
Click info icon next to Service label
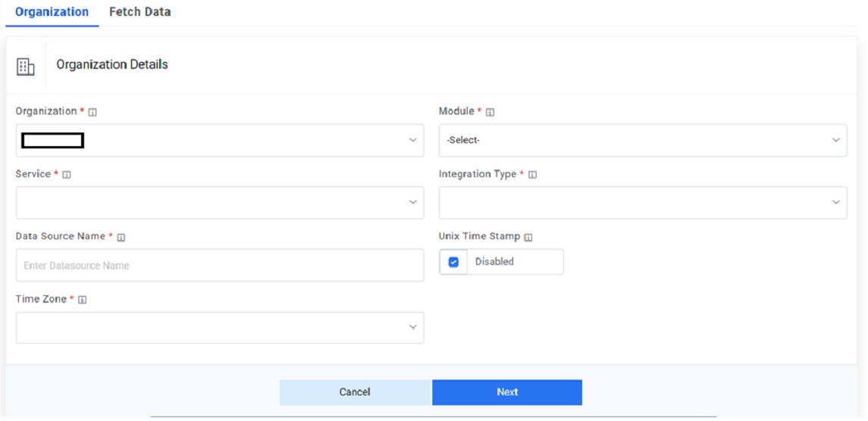click(67, 175)
